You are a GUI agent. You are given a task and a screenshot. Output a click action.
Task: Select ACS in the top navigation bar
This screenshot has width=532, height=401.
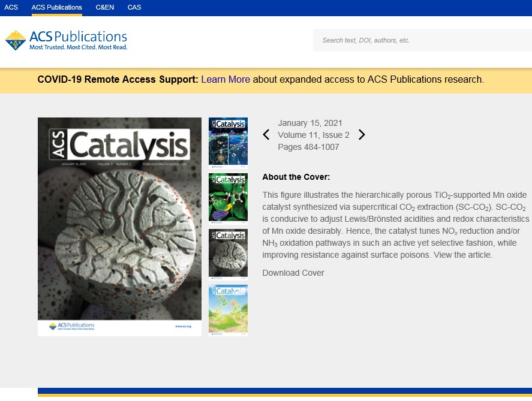[11, 7]
